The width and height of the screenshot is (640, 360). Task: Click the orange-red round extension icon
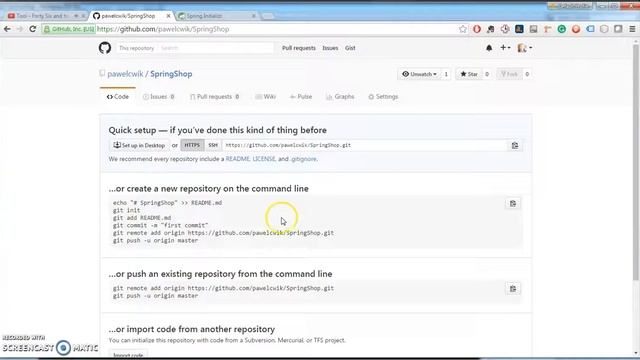[576, 29]
